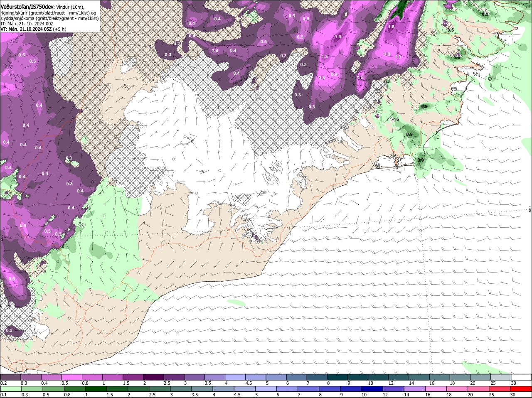
Task: Select the 16 pink swatch in lower legend row
Action: pos(436,389)
